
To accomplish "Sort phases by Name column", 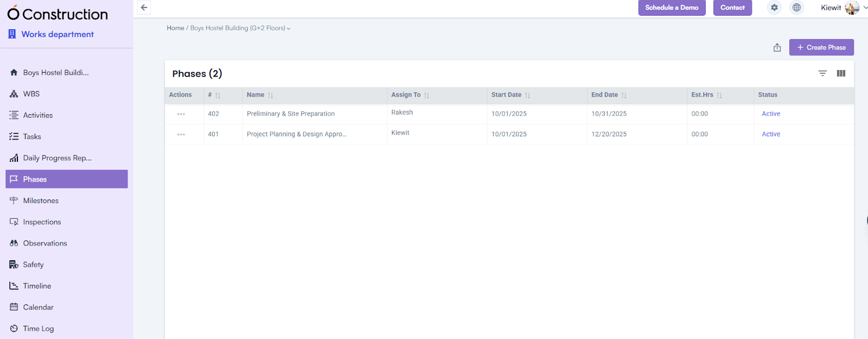I will coord(270,95).
